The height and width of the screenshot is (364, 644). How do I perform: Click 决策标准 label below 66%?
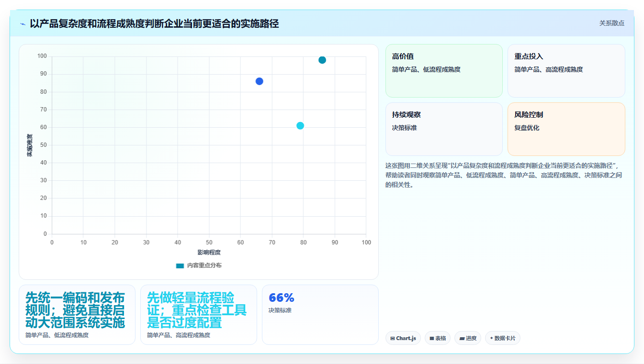click(x=280, y=310)
